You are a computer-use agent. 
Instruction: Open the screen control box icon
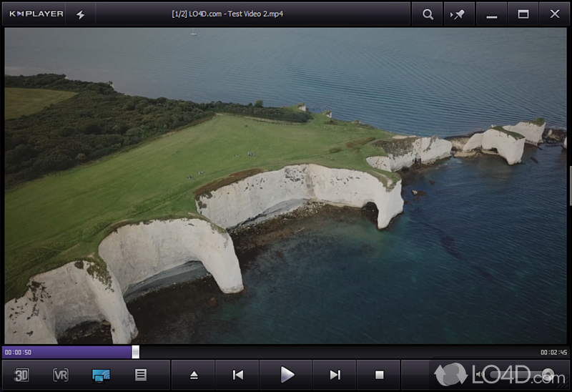point(101,375)
